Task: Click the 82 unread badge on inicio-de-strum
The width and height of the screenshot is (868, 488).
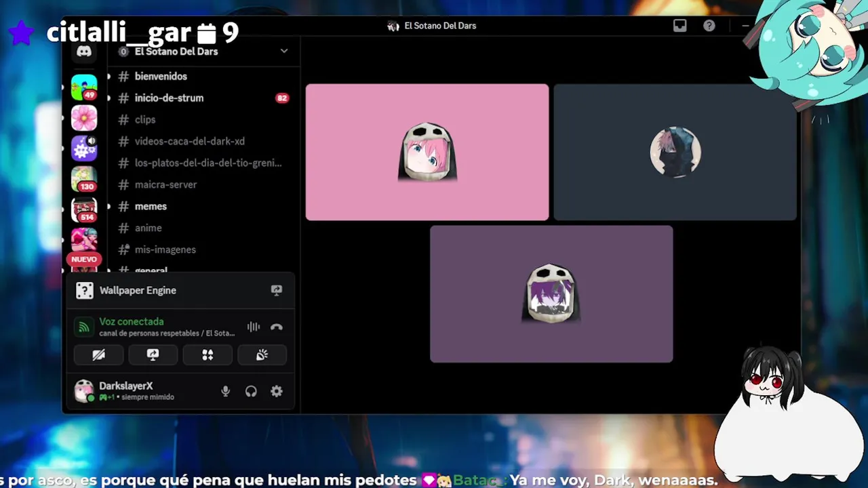Action: click(x=281, y=98)
